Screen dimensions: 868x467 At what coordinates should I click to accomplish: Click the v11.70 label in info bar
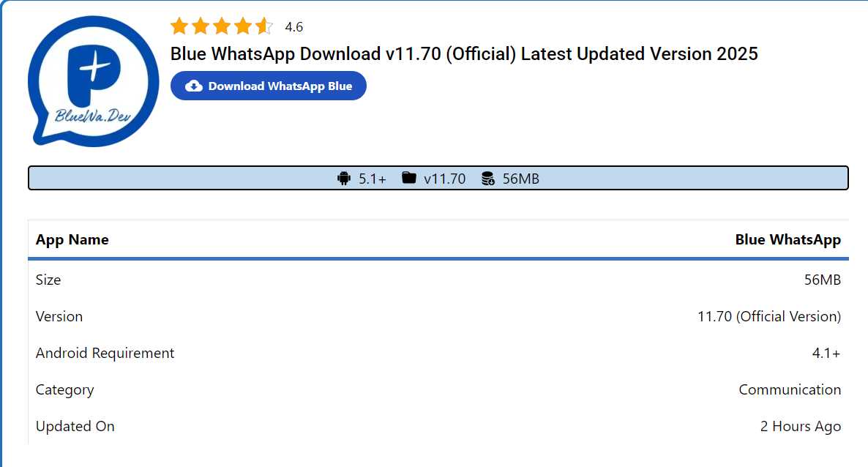[x=444, y=179]
